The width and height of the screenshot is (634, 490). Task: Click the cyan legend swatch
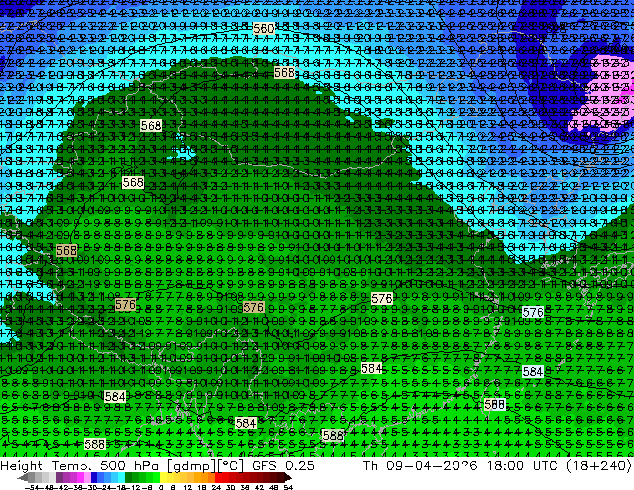(x=121, y=478)
